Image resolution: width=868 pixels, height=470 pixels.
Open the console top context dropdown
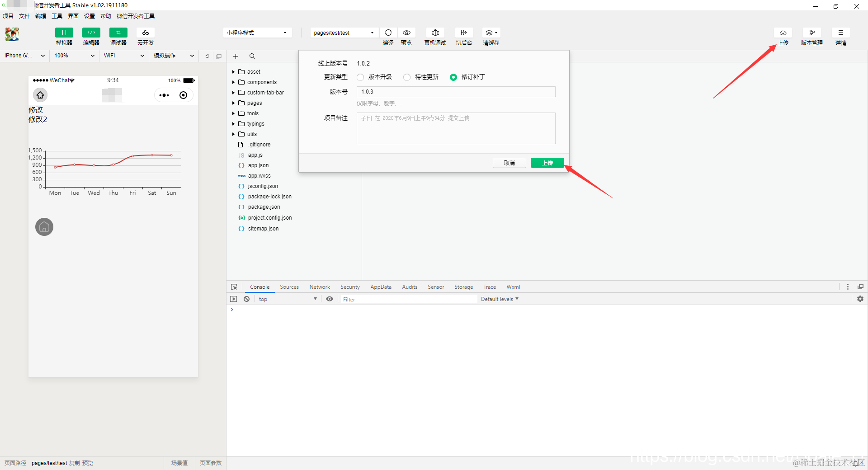pyautogui.click(x=288, y=299)
